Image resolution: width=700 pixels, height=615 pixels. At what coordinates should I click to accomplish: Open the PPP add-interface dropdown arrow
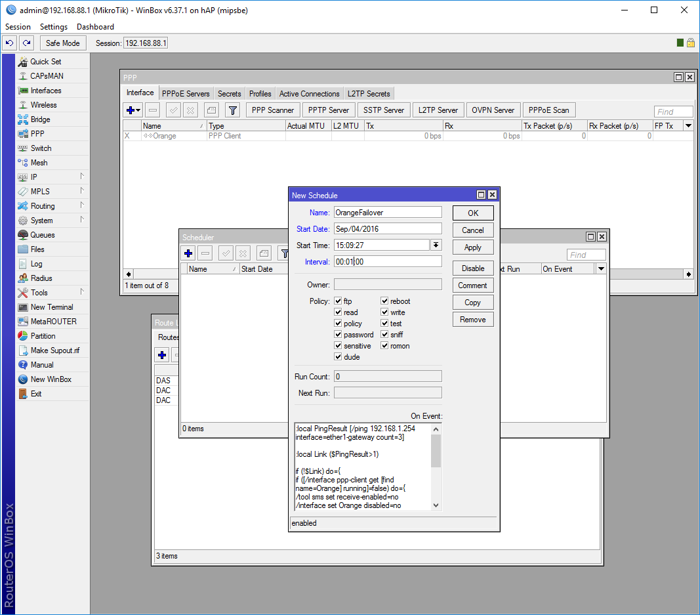[138, 110]
